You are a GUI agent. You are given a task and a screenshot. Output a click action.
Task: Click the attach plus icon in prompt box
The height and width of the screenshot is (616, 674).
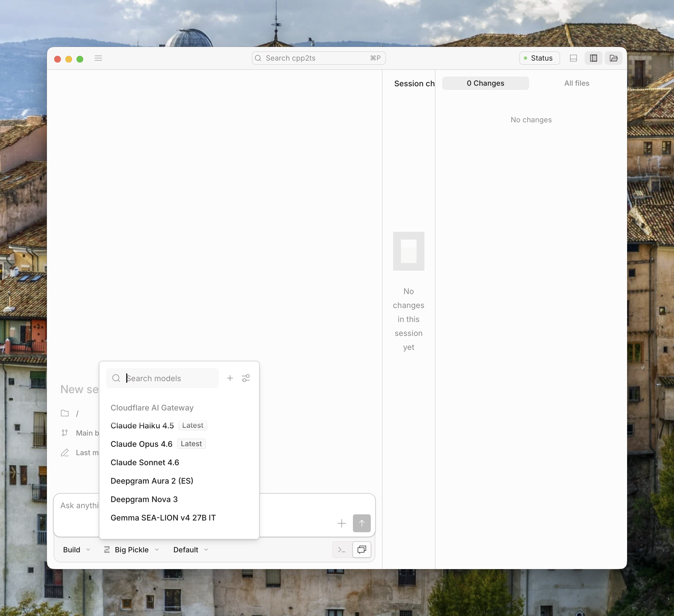[341, 523]
